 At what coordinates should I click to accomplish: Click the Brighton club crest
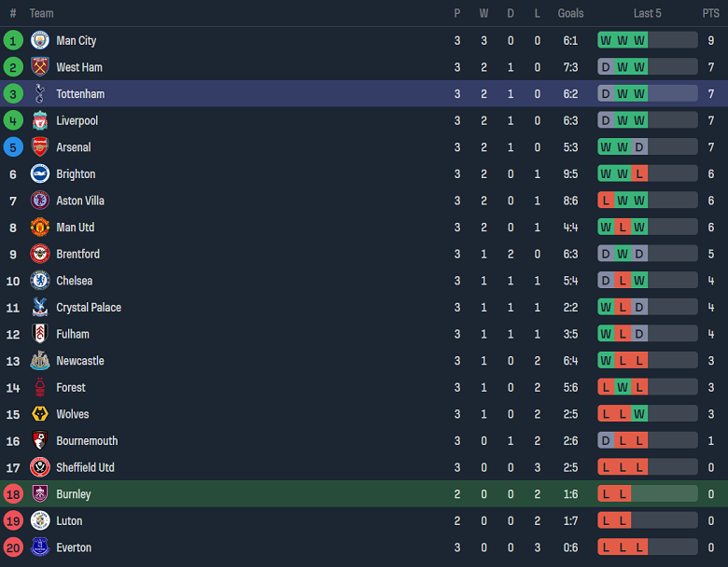pyautogui.click(x=39, y=173)
